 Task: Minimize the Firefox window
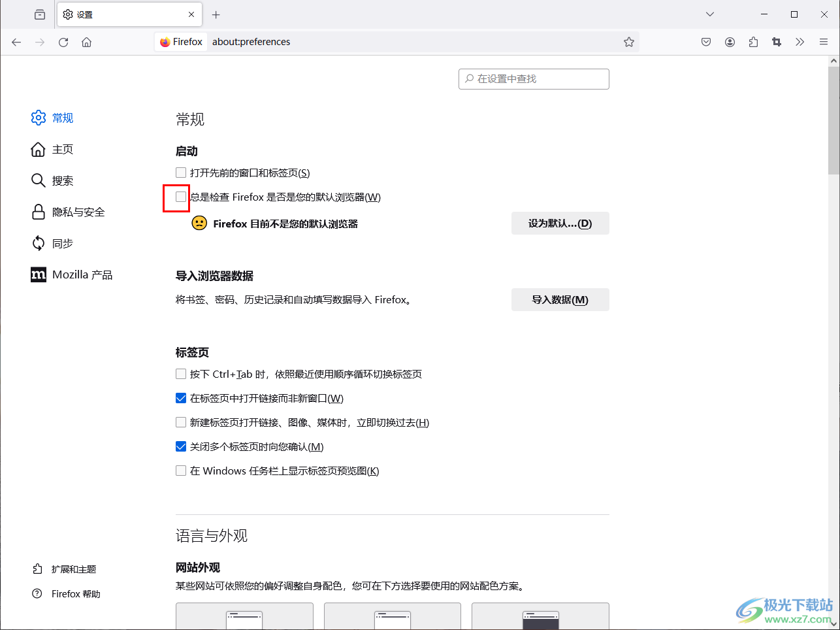[764, 14]
